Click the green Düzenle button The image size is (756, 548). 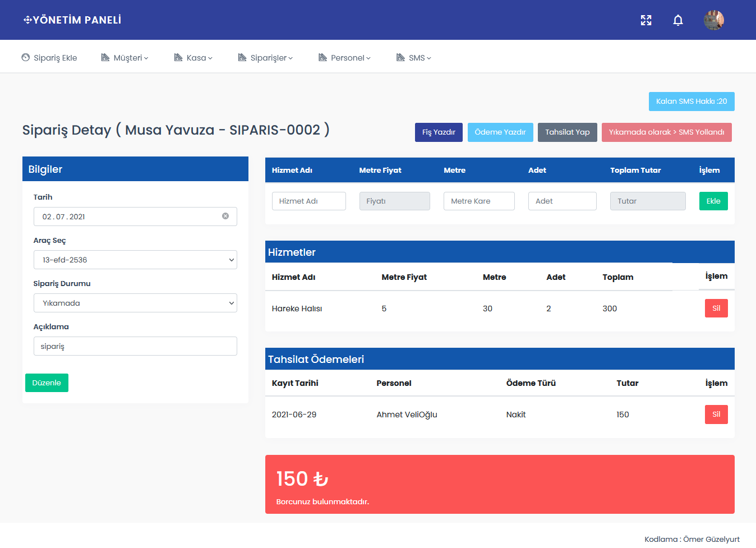[x=47, y=383]
